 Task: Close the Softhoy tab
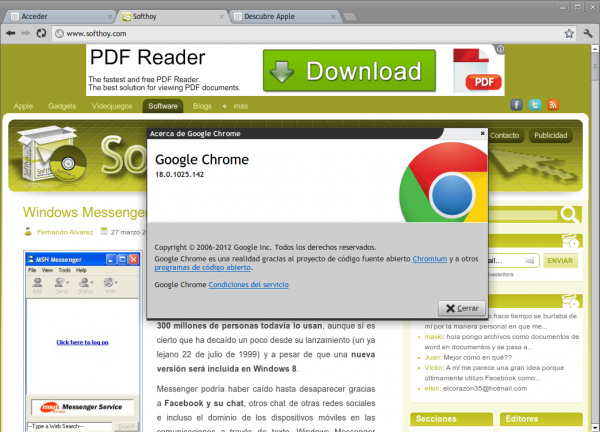222,16
